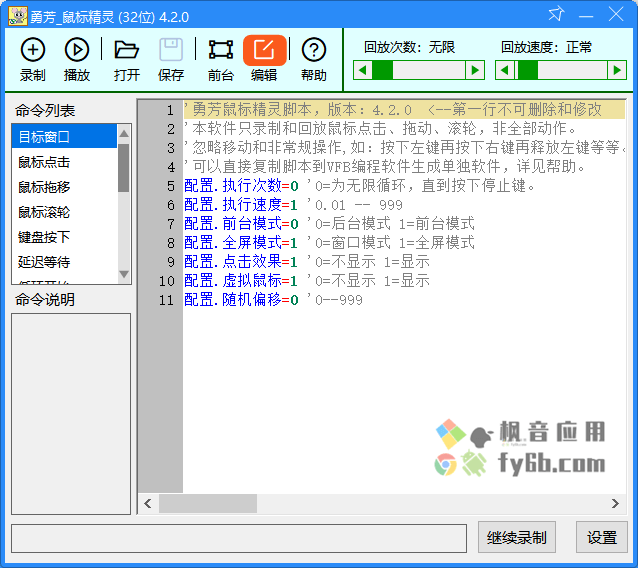Viewport: 638px width, 568px height.
Task: Click editor horizontal scrollbar left arrow
Action: pos(148,504)
